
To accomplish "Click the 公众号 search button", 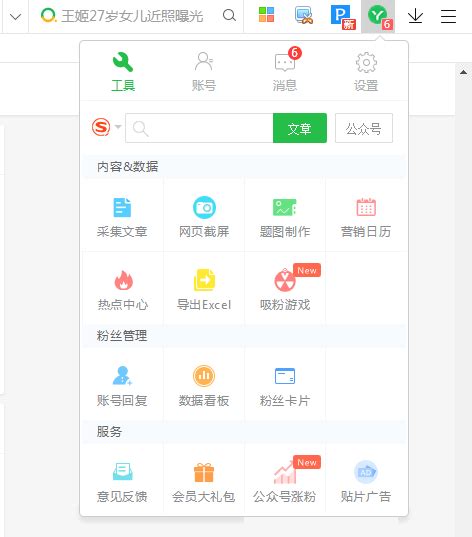I will click(x=364, y=128).
